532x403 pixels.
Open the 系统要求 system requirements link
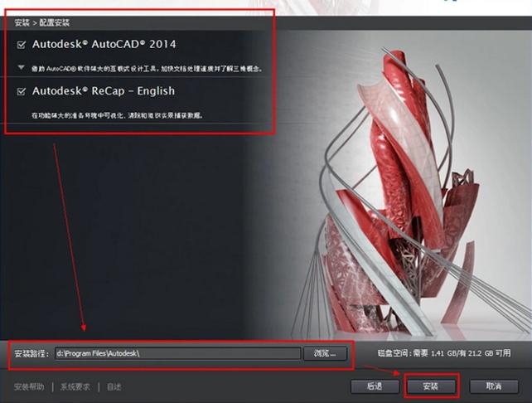pyautogui.click(x=75, y=386)
